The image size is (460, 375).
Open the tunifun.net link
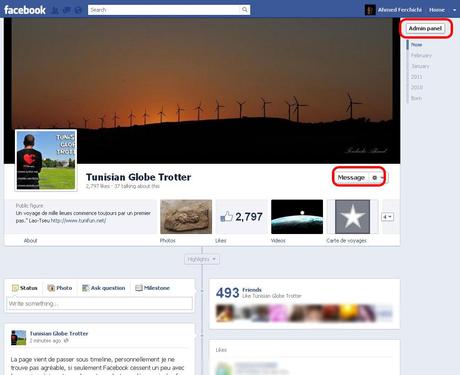click(x=78, y=221)
